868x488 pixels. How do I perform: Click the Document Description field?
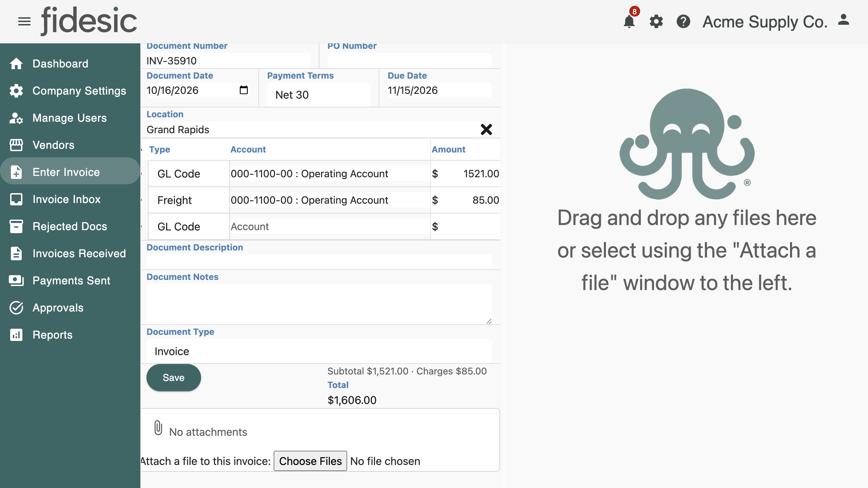(319, 262)
